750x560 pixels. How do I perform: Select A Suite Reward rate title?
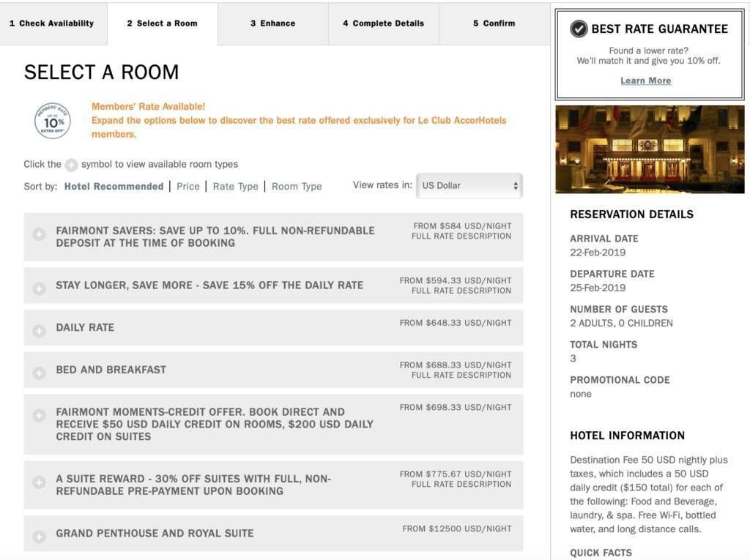[x=193, y=485]
